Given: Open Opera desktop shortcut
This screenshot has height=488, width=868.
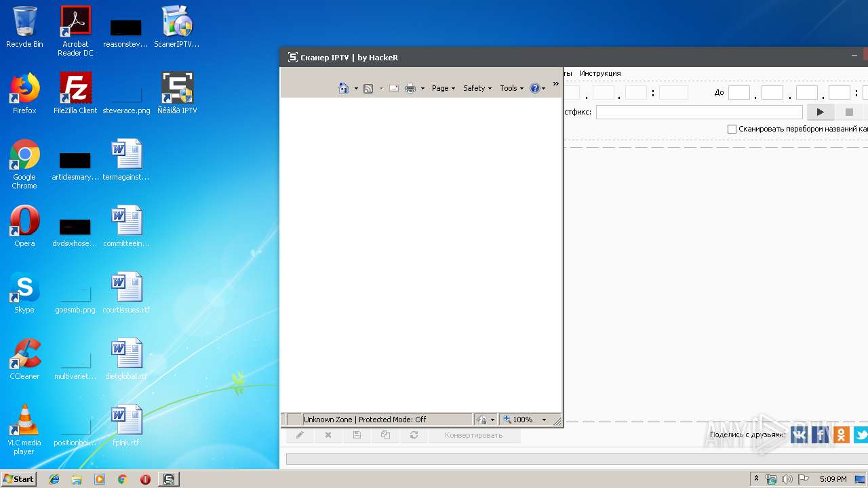Looking at the screenshot, I should point(24,226).
